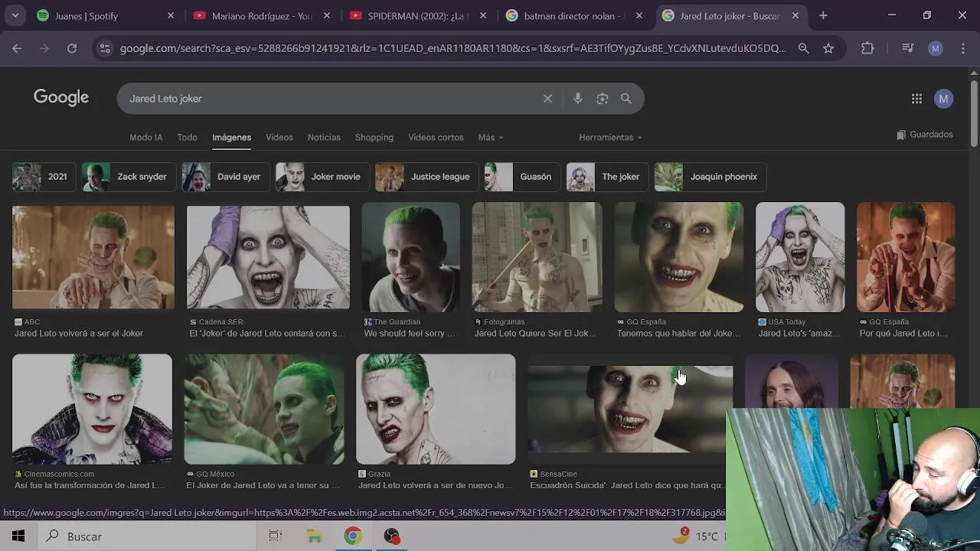Open the Modo IA search tab
The width and height of the screenshot is (980, 551).
pos(145,138)
